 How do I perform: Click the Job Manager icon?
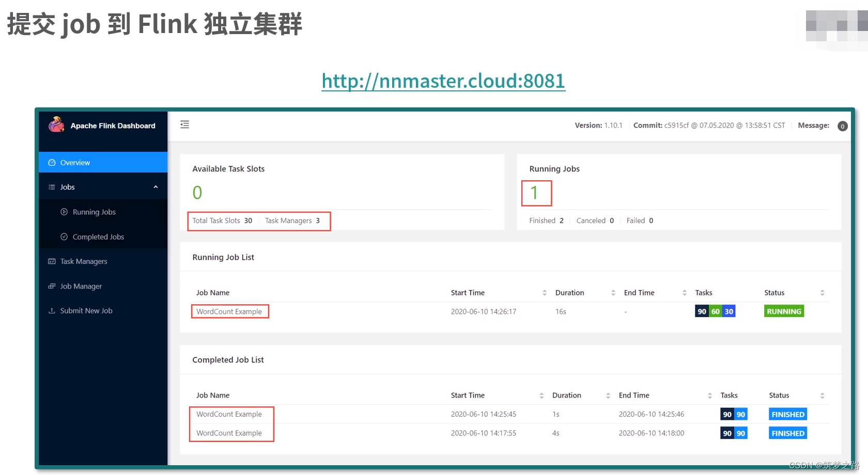click(52, 286)
